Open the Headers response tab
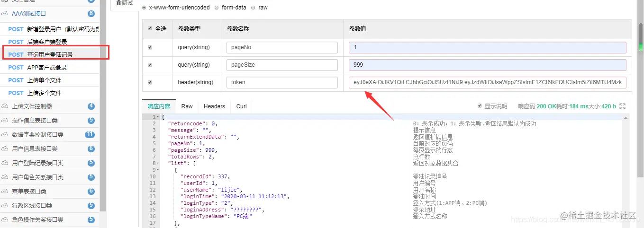This screenshot has height=228, width=644. (x=214, y=106)
